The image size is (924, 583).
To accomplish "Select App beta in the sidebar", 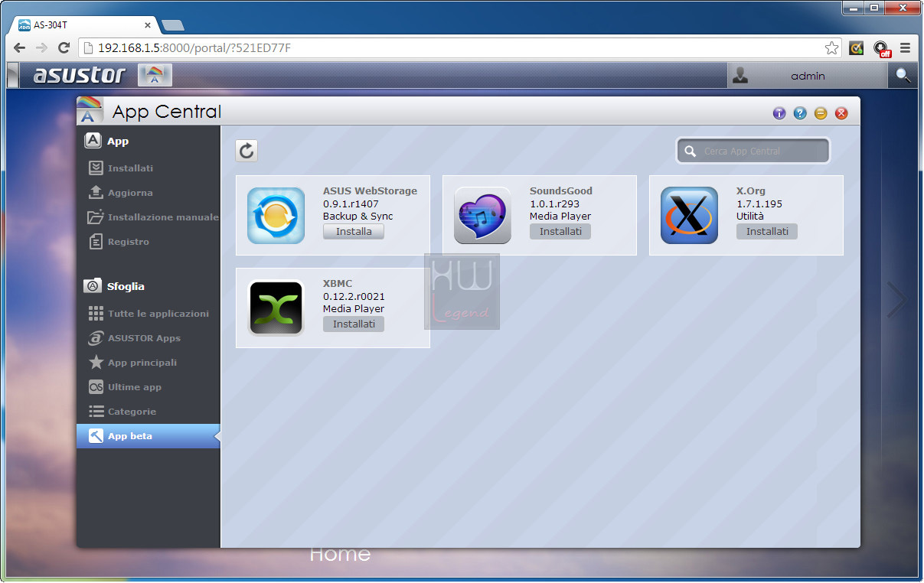I will point(149,436).
